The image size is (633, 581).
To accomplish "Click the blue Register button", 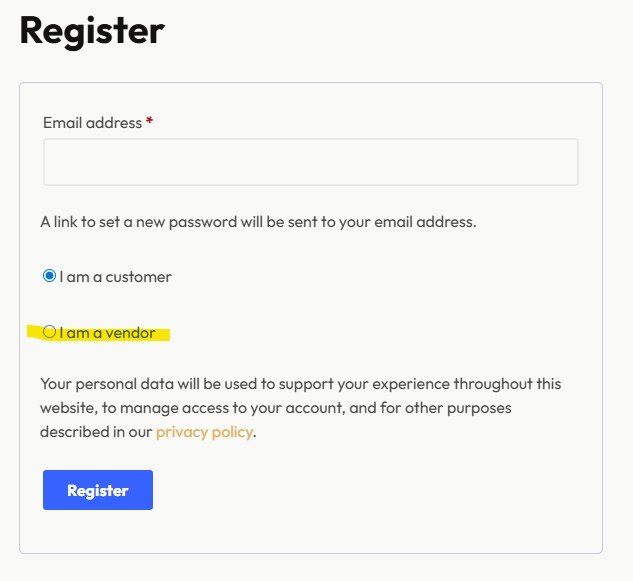I will 98,490.
